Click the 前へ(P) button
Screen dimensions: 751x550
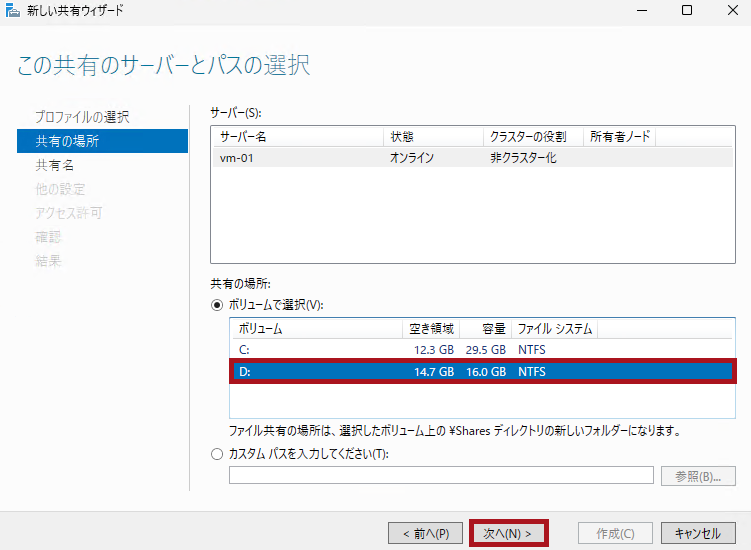[x=425, y=533]
